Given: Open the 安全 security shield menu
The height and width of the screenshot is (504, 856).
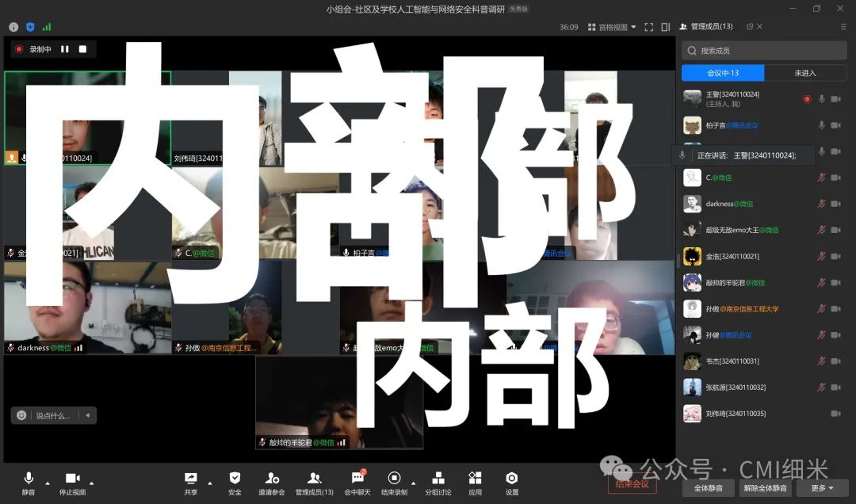Looking at the screenshot, I should [x=235, y=484].
